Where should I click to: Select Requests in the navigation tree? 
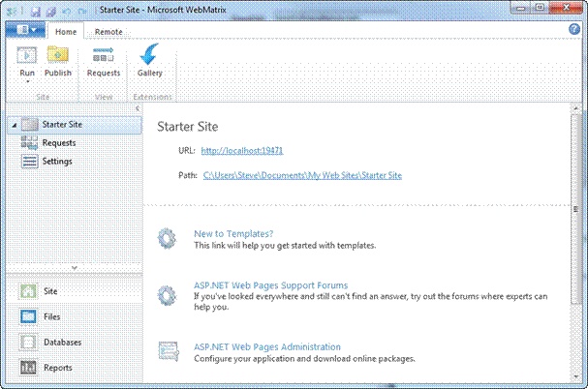pos(59,143)
